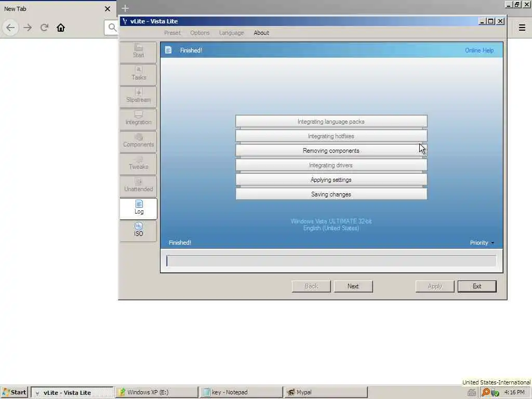Open the Slipstream sidebar page
Viewport: 532px width, 399px height.
138,97
